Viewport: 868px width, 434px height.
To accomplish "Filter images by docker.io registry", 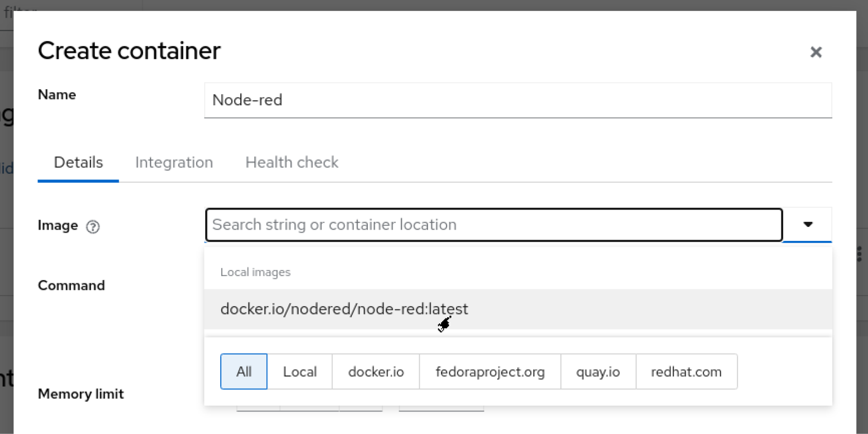I will (376, 372).
